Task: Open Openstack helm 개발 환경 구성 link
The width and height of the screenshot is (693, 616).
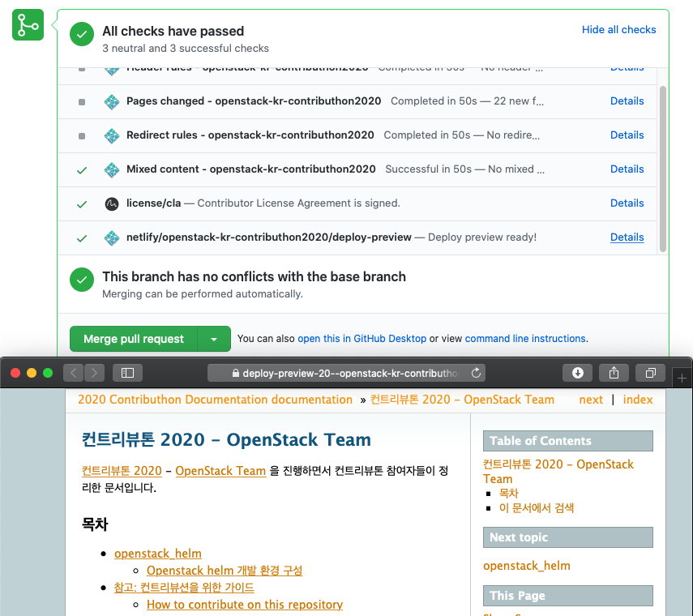Action: click(x=225, y=571)
